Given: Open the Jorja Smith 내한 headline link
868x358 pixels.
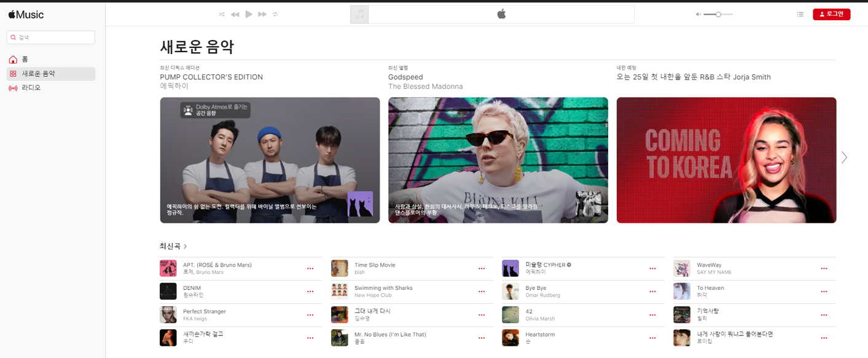Looking at the screenshot, I should [x=694, y=77].
